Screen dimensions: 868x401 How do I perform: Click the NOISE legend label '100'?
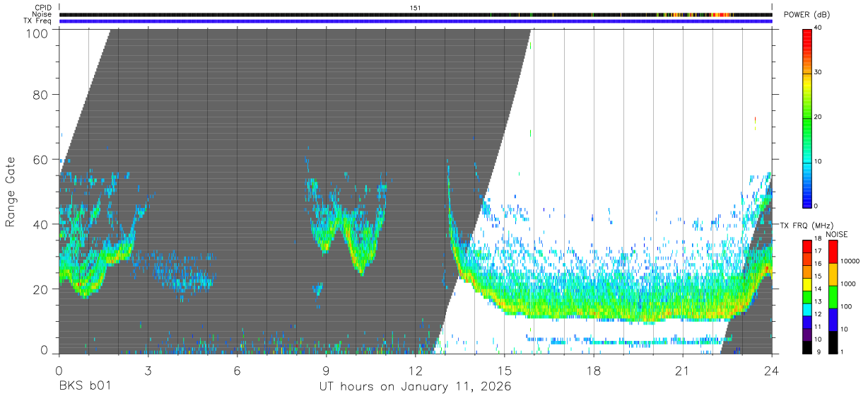click(x=845, y=306)
